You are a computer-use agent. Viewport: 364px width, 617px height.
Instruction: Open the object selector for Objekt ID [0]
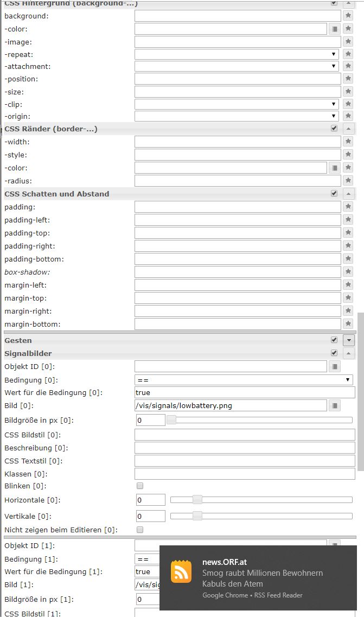click(x=335, y=366)
